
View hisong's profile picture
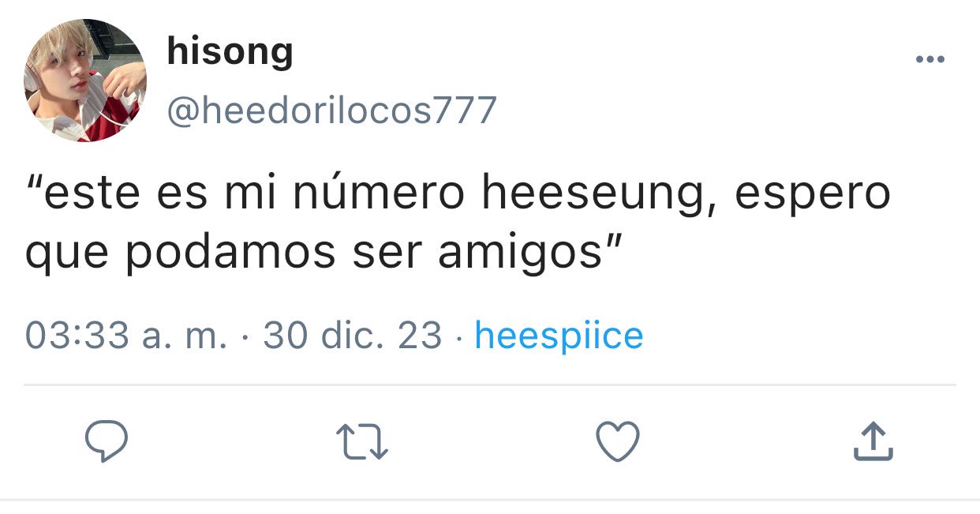pyautogui.click(x=85, y=81)
